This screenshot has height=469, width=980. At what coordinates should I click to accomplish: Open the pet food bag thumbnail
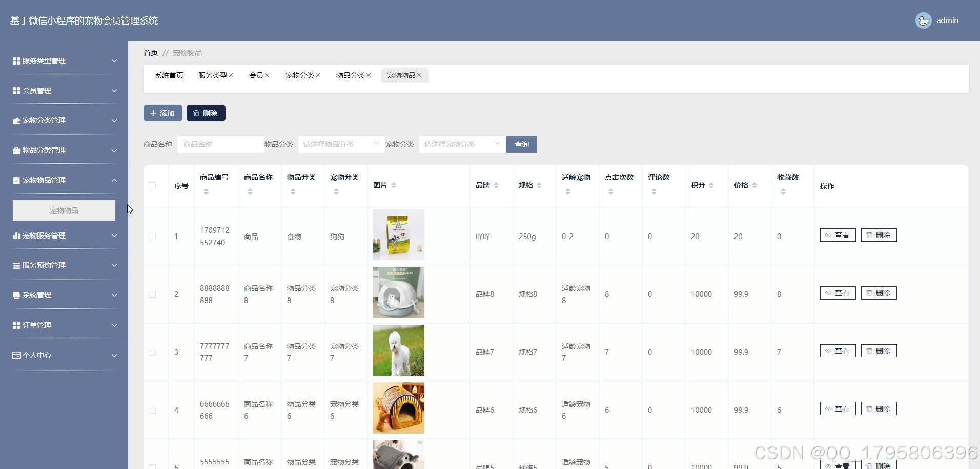pyautogui.click(x=399, y=234)
